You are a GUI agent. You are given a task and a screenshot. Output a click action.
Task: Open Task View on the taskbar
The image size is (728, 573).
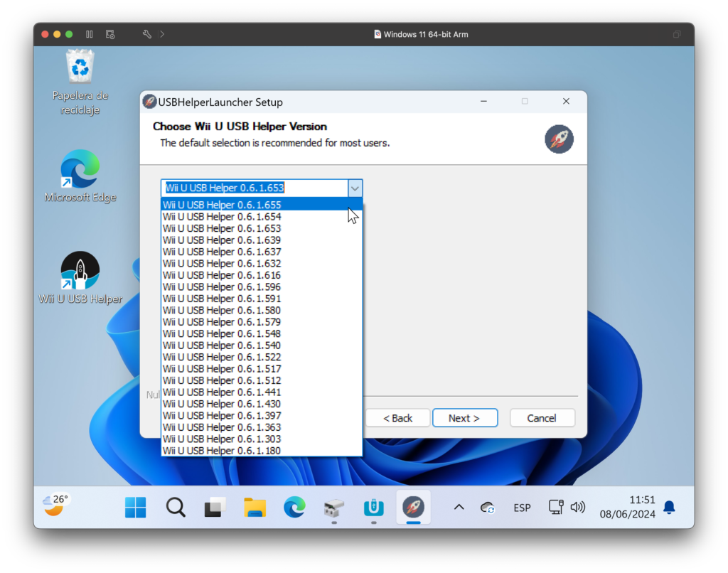click(215, 507)
